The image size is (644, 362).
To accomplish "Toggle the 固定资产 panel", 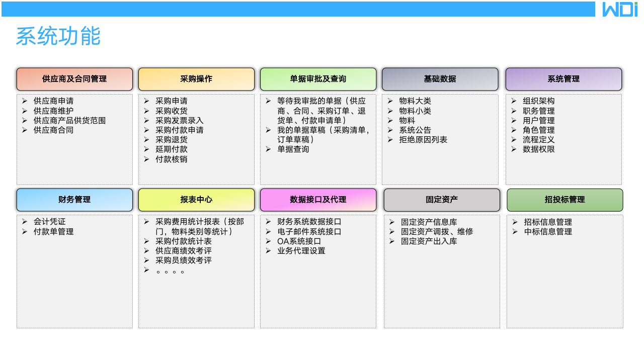I will pyautogui.click(x=441, y=200).
